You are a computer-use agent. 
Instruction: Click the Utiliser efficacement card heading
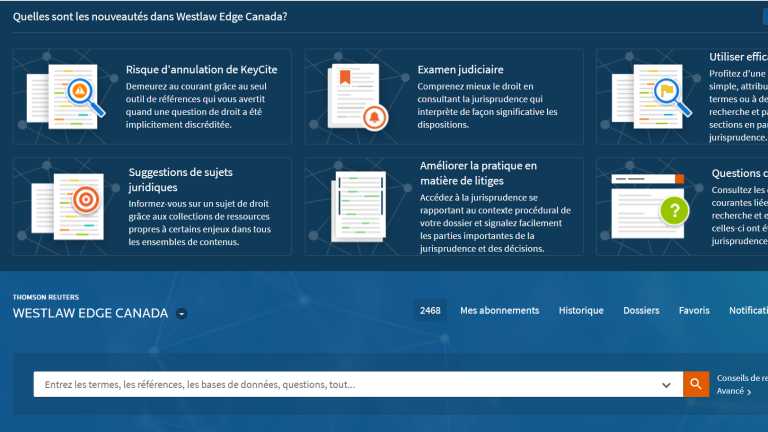(739, 57)
